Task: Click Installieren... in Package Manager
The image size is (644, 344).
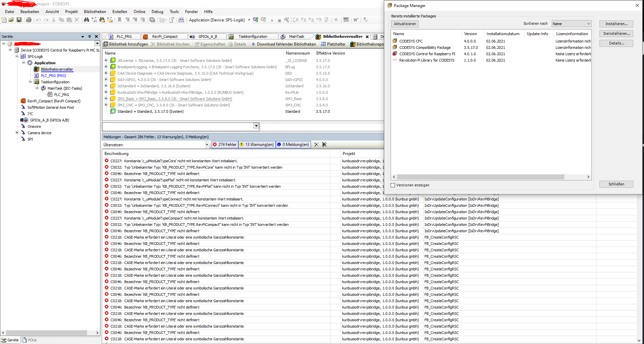Action: (x=616, y=24)
